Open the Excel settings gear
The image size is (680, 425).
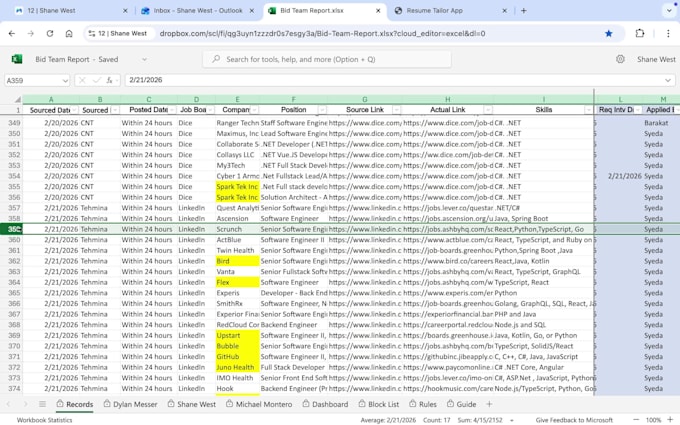(620, 59)
